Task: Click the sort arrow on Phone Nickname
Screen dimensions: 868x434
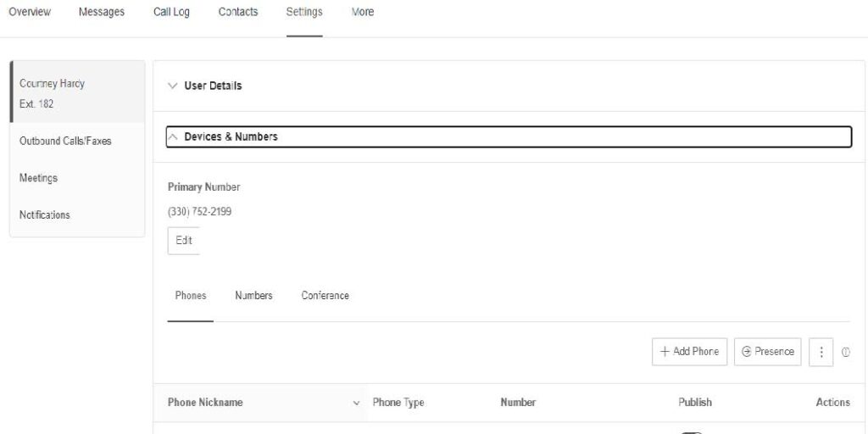Action: (357, 403)
